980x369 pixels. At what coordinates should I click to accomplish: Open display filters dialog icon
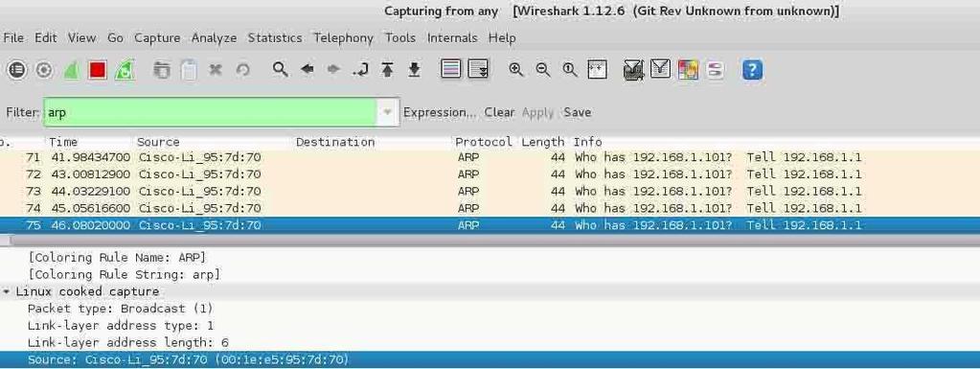click(661, 69)
